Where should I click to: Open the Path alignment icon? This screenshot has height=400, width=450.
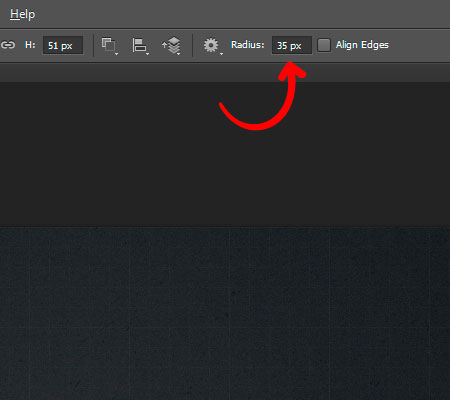[140, 45]
